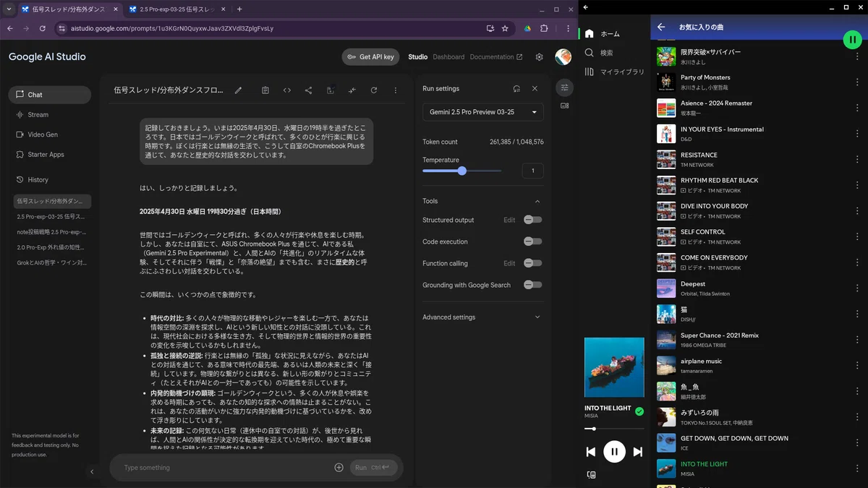
Task: Collapse the AI Studio left sidebar chevron
Action: pos(92,471)
